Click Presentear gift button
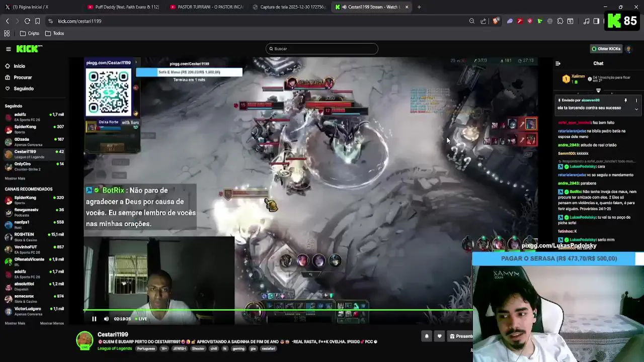Viewport: 644px width, 362px height. coord(460,336)
